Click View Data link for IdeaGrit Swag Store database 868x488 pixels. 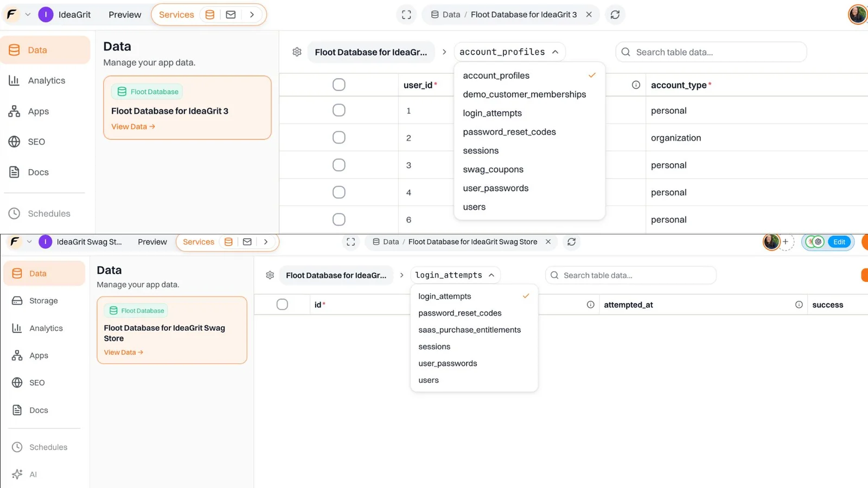123,352
